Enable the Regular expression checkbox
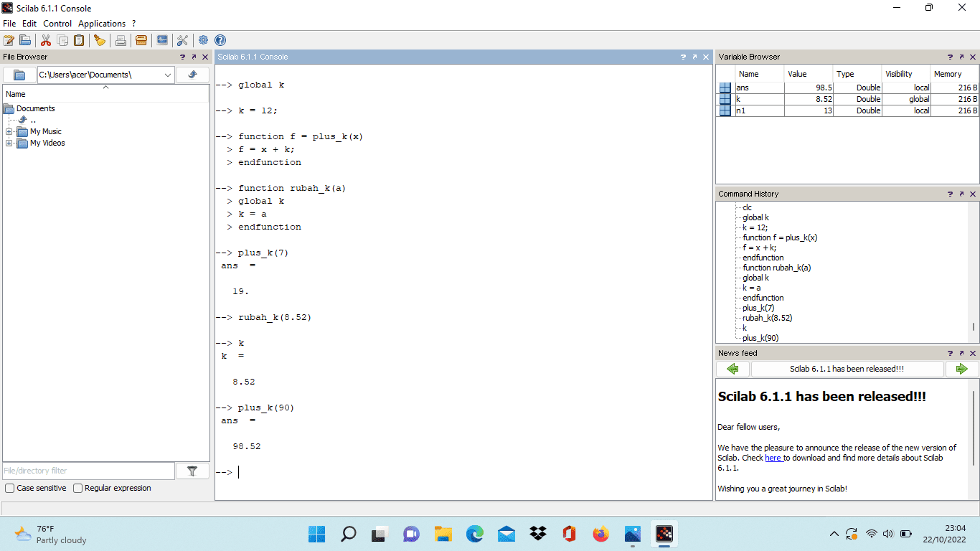The image size is (980, 551). [x=78, y=488]
